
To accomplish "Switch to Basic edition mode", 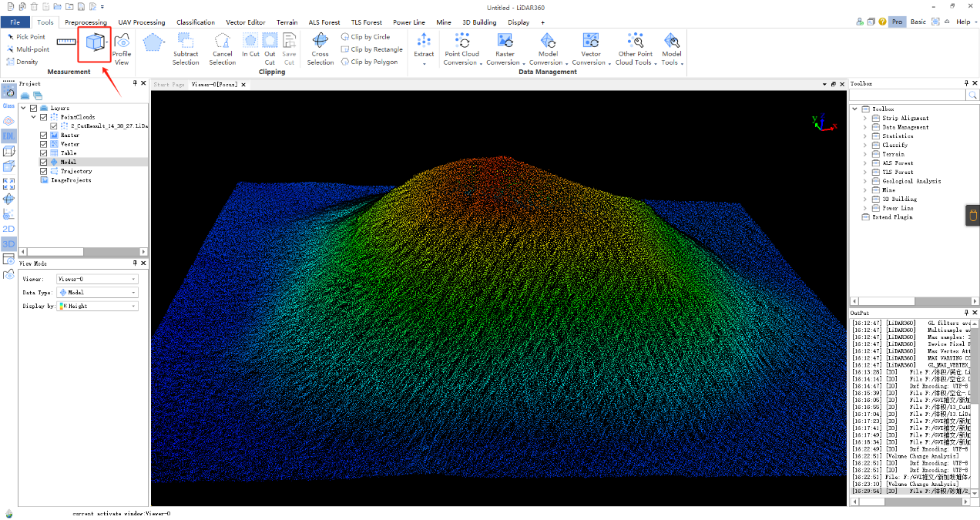I will (918, 22).
